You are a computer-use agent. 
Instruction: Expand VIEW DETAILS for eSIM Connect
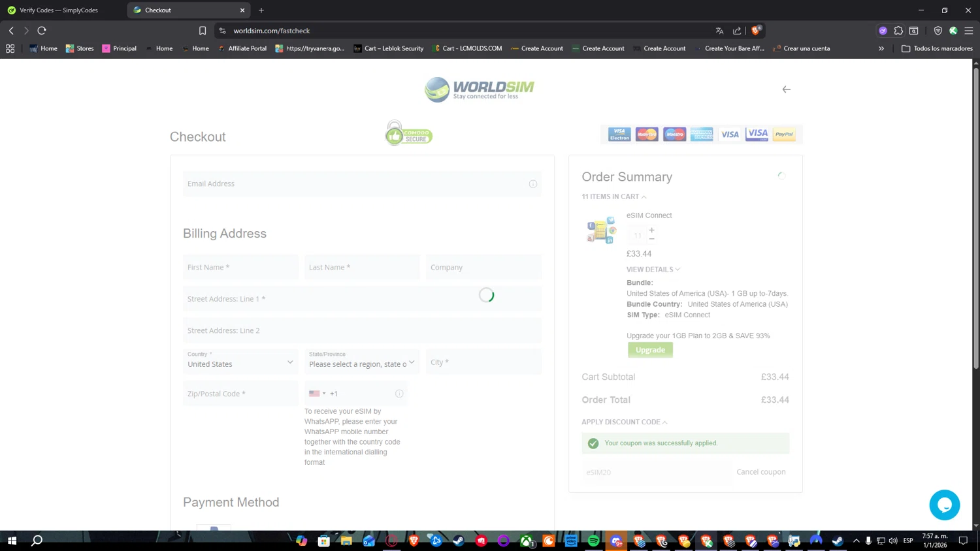653,270
